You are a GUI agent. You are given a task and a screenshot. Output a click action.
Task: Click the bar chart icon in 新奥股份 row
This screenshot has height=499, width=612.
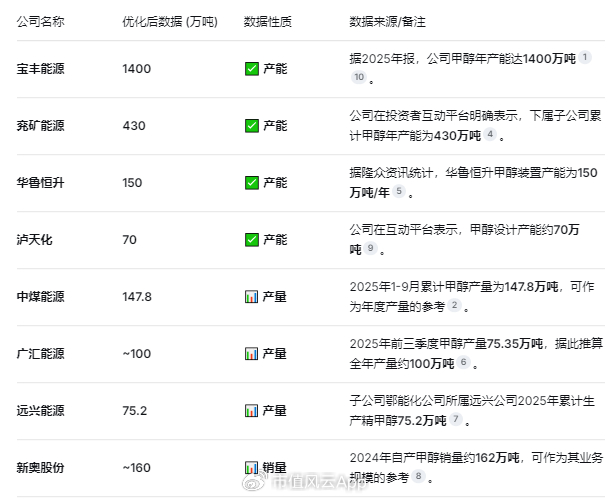pyautogui.click(x=251, y=468)
